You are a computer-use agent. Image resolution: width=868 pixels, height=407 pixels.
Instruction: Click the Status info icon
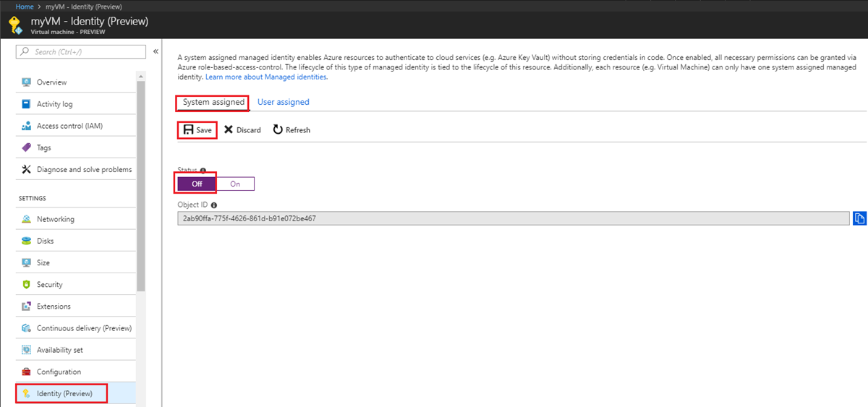[203, 171]
